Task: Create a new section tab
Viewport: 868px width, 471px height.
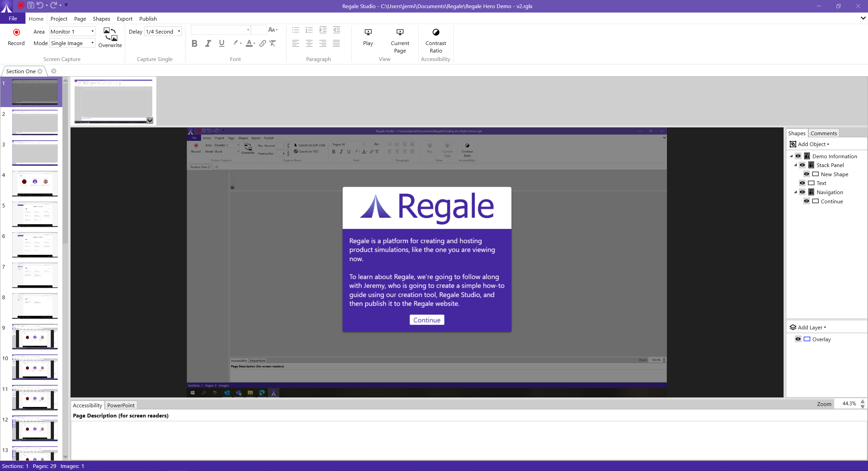Action: 54,71
